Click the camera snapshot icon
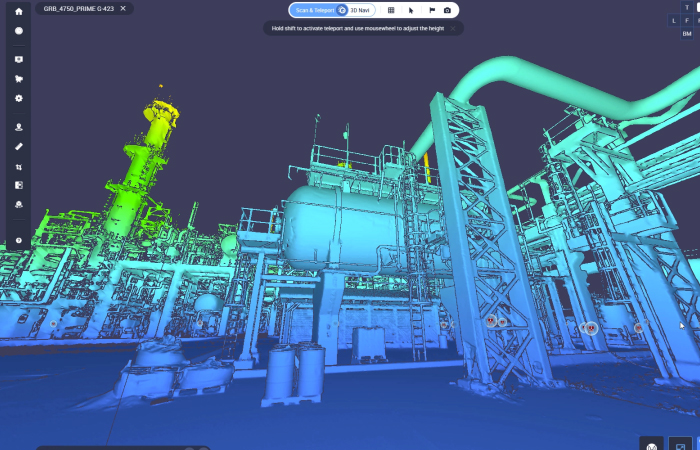700x450 pixels. tap(447, 10)
